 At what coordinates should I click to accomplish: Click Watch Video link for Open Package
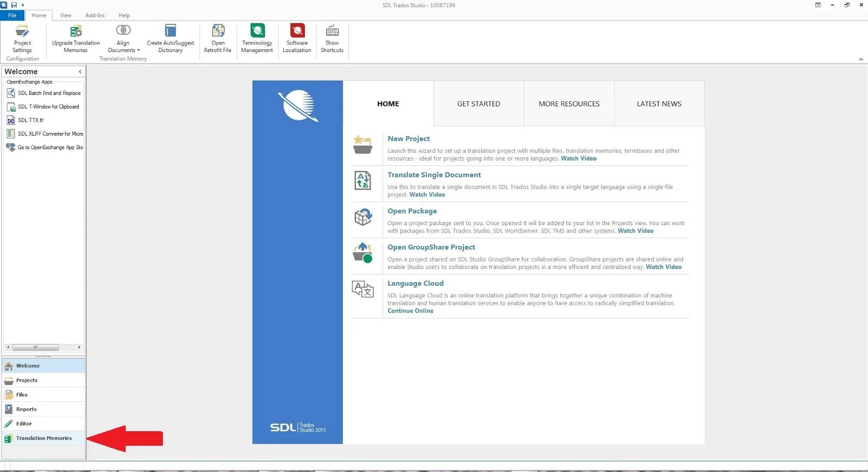(635, 231)
